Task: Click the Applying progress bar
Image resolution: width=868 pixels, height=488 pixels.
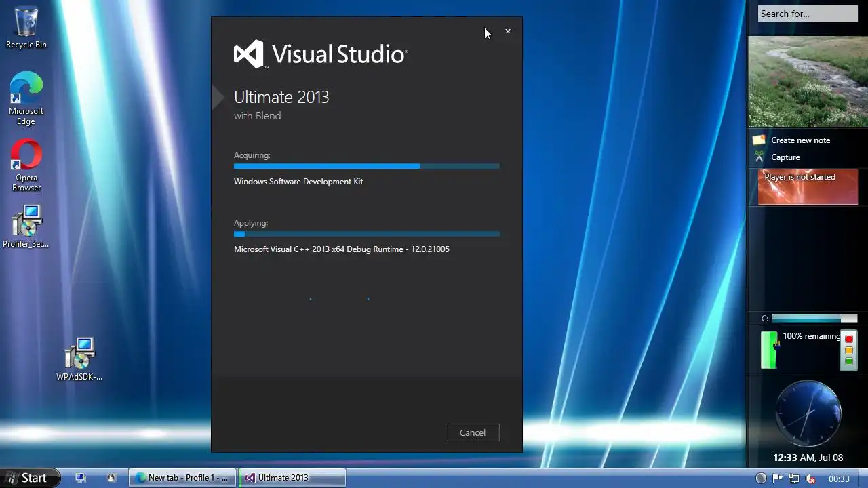Action: click(366, 234)
